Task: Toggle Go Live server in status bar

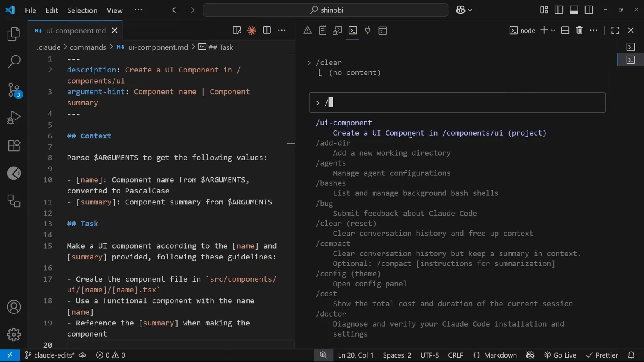Action: coord(560,355)
